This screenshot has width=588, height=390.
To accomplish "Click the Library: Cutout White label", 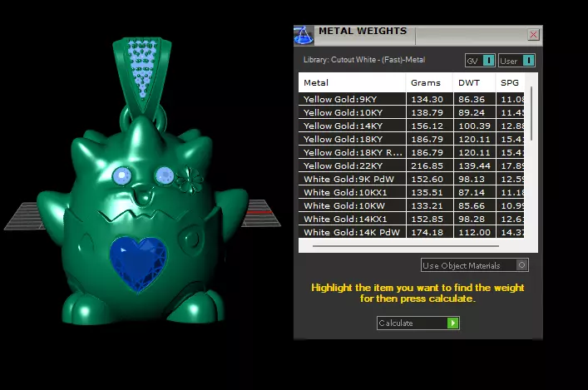I will pyautogui.click(x=364, y=60).
